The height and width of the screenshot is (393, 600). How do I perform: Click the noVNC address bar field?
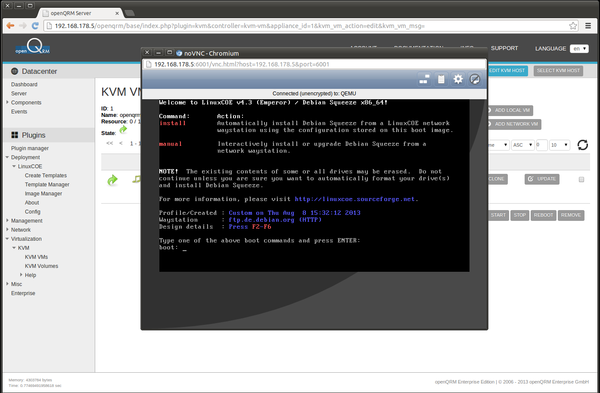[314, 64]
